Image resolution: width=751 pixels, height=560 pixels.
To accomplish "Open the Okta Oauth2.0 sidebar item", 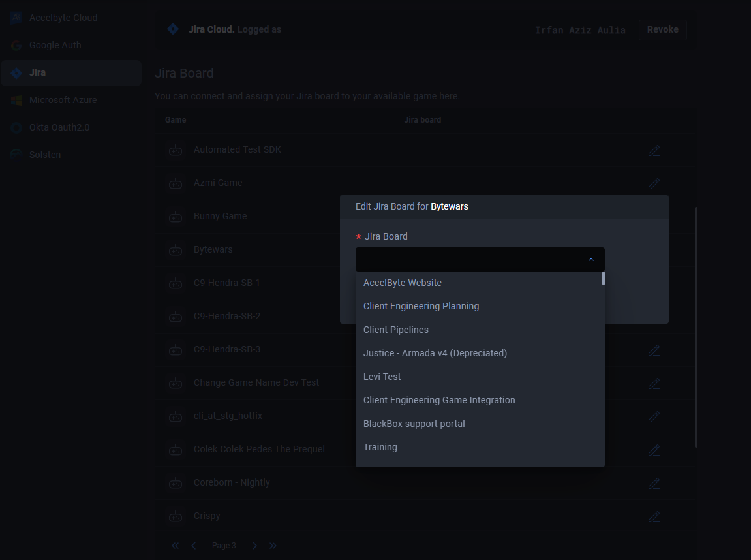I will (59, 127).
